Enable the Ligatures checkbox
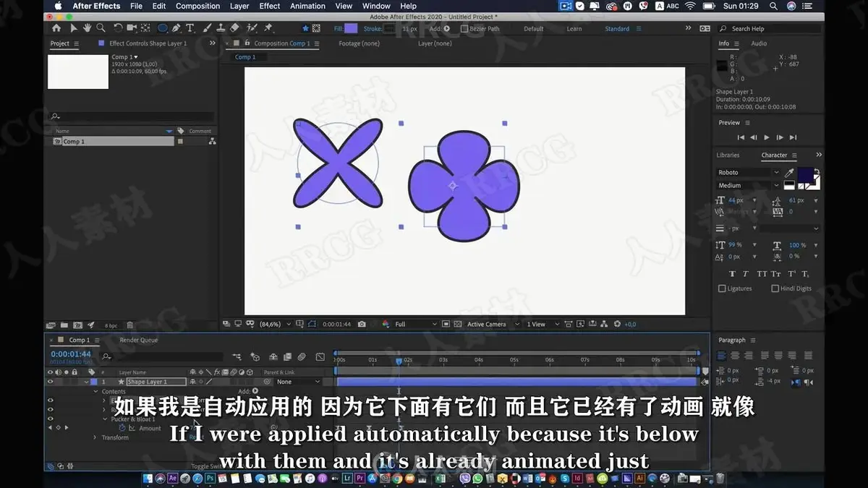 tap(722, 288)
